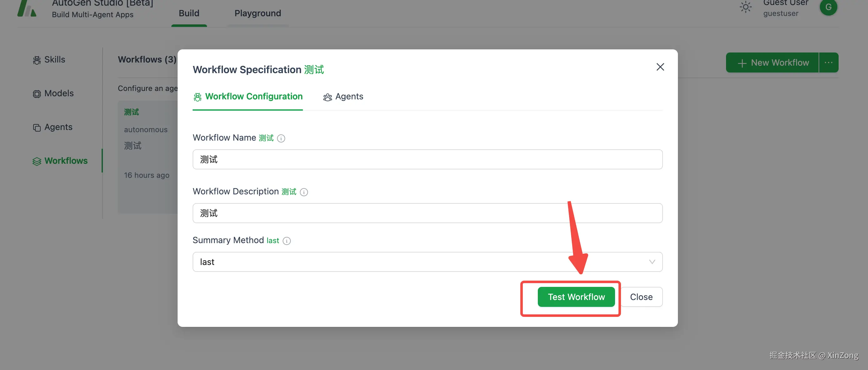Toggle the sun light/dark theme icon

tap(745, 7)
